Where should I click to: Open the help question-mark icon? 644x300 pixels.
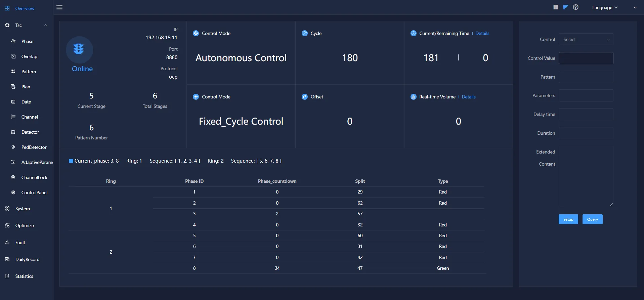pyautogui.click(x=575, y=7)
